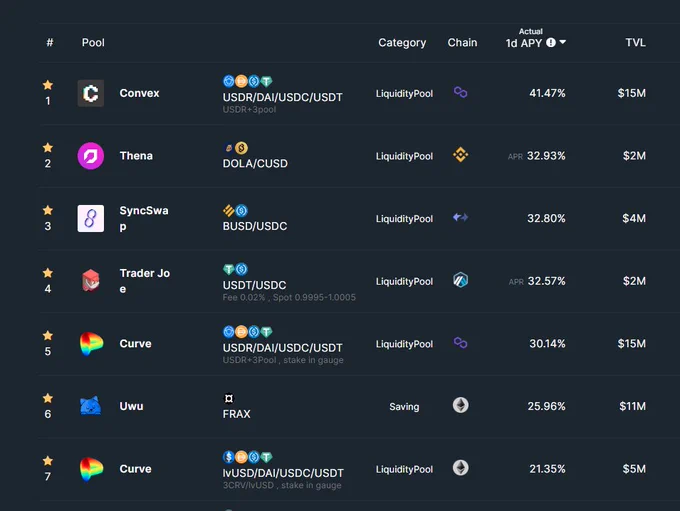The width and height of the screenshot is (680, 511).
Task: Open the BUSD/USDC pool link
Action: (x=255, y=226)
